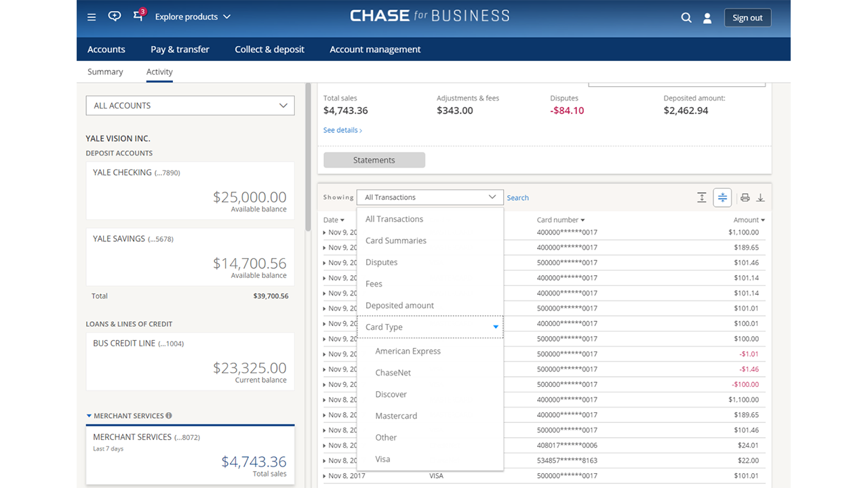Viewport: 868px width, 488px height.
Task: Open Collect & deposit menu
Action: tap(270, 49)
